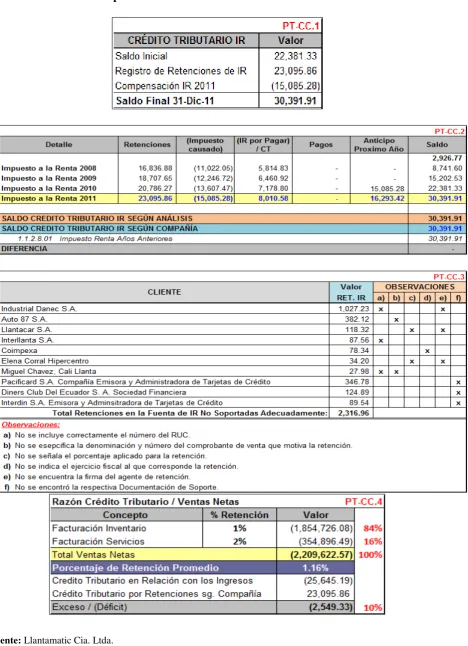Screen dimensions: 468x646
Task: Select the Pacificard S.A. client row
Action: click(x=233, y=382)
